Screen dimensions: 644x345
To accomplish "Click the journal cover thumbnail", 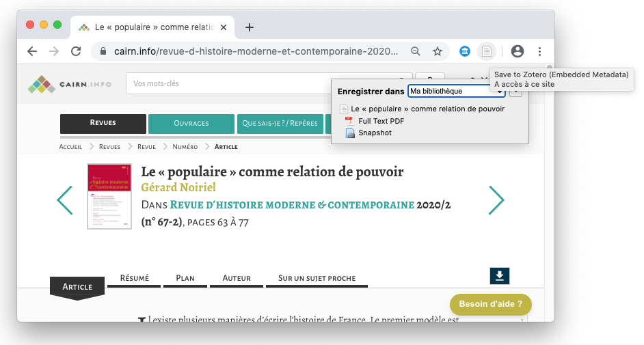I will click(109, 197).
